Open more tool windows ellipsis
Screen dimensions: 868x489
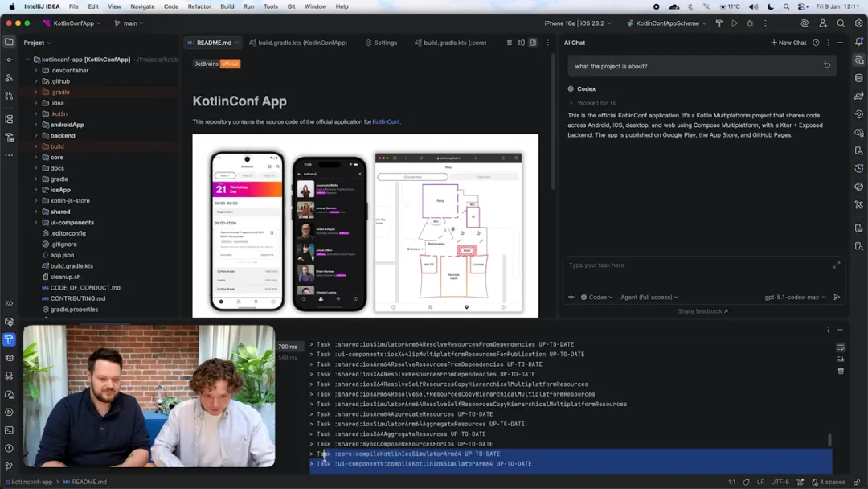[x=9, y=155]
